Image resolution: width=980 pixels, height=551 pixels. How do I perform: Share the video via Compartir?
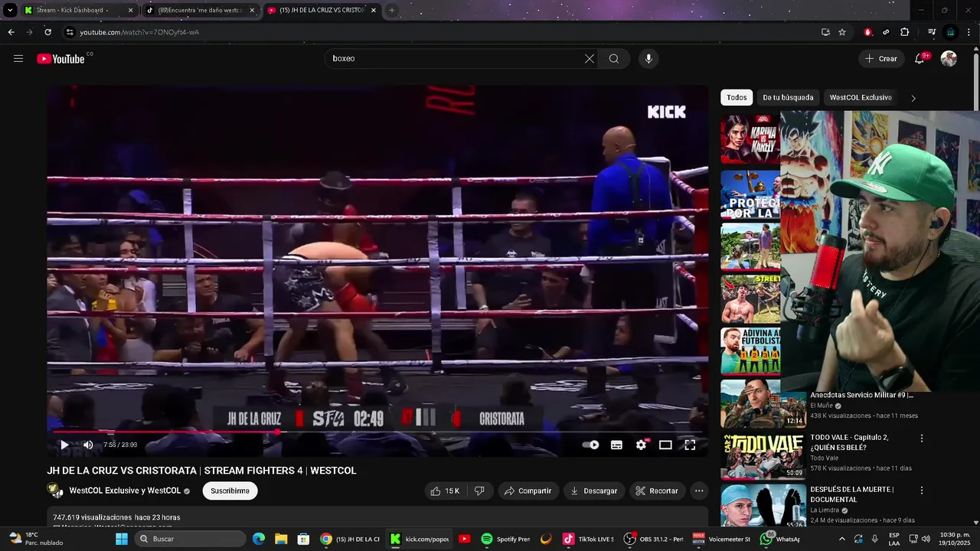(528, 491)
